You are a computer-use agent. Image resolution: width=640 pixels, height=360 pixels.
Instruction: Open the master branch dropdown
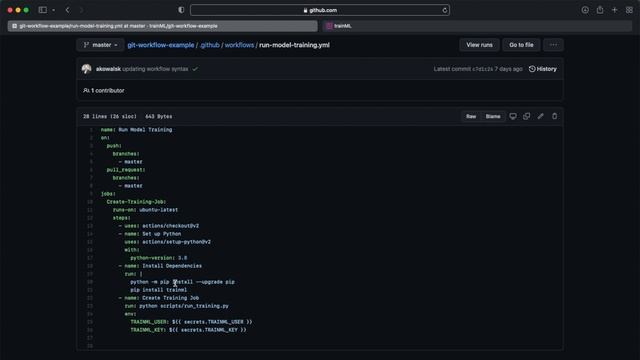coord(100,45)
